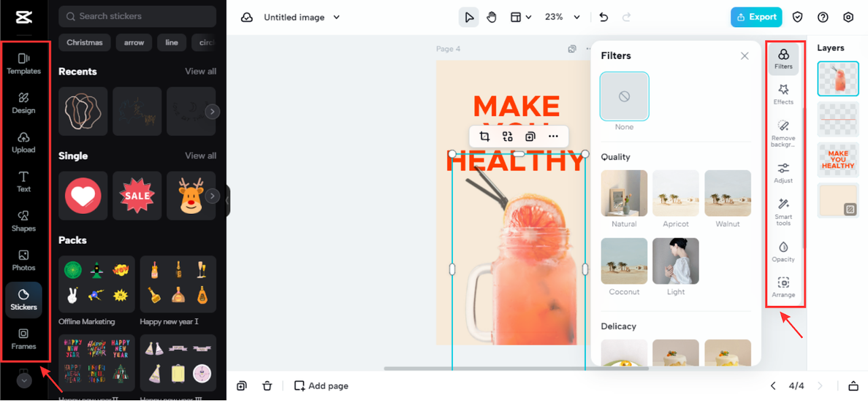This screenshot has height=403, width=868.
Task: Open the Untitled image name dropdown
Action: [x=302, y=17]
